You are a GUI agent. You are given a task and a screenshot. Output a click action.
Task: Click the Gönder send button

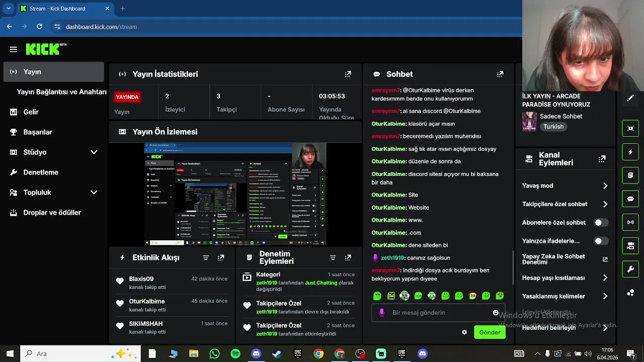pos(490,332)
